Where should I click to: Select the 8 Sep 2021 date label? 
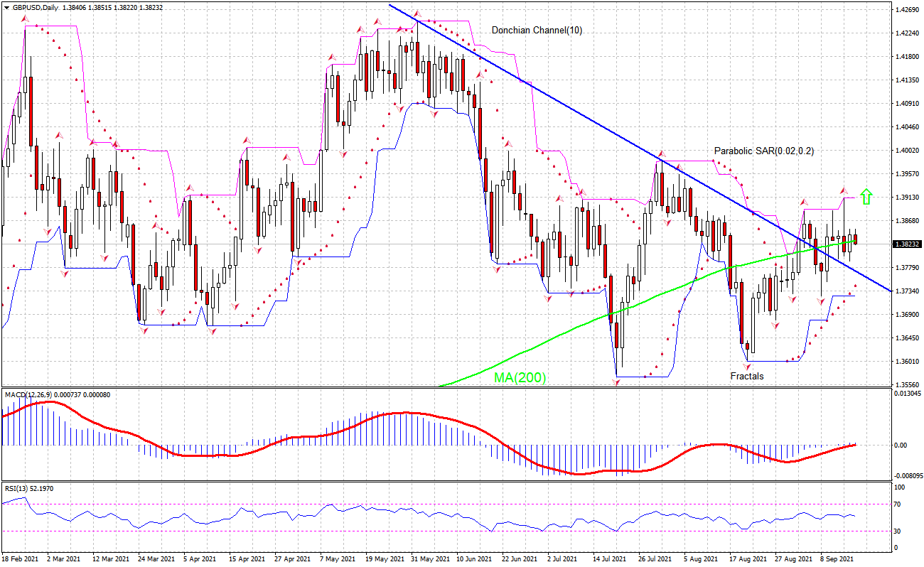click(836, 559)
